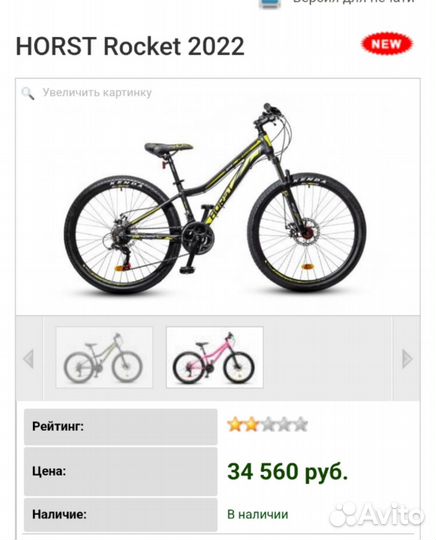436x540 pixels.
Task: Select the pink bike thumbnail
Action: [x=215, y=357]
